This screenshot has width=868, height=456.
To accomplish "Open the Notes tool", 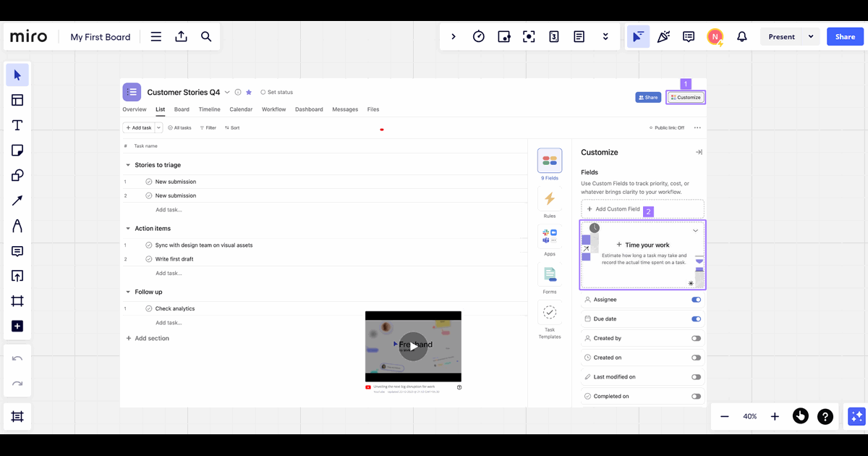I will point(579,37).
